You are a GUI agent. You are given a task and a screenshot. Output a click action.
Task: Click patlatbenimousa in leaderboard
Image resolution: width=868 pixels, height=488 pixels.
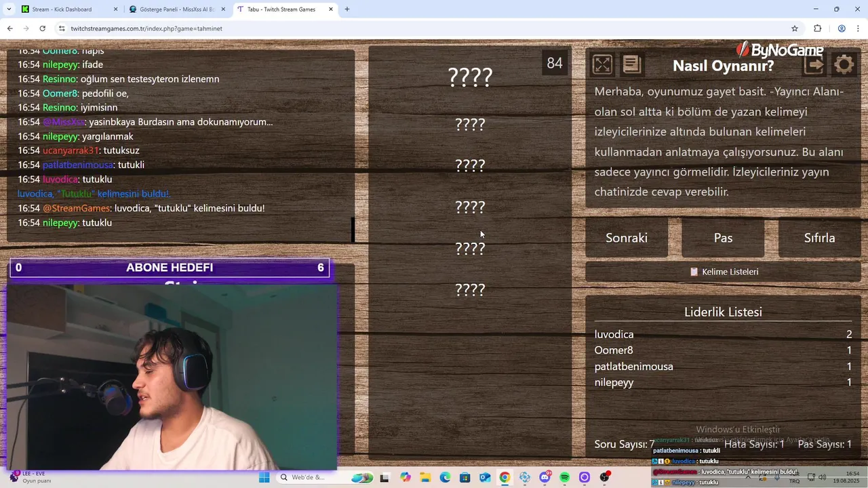pyautogui.click(x=634, y=367)
